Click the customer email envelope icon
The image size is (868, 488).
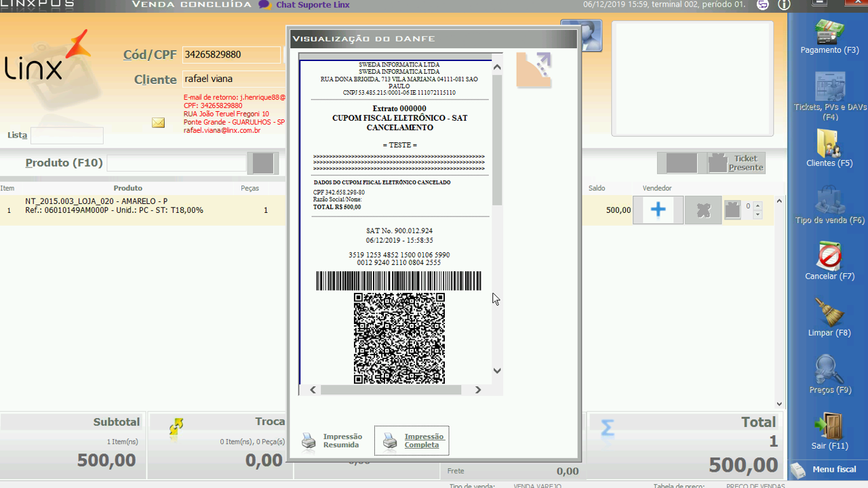point(158,123)
